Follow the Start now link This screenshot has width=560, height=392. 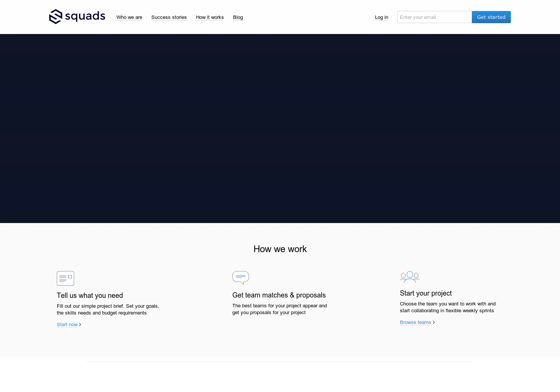(x=67, y=325)
